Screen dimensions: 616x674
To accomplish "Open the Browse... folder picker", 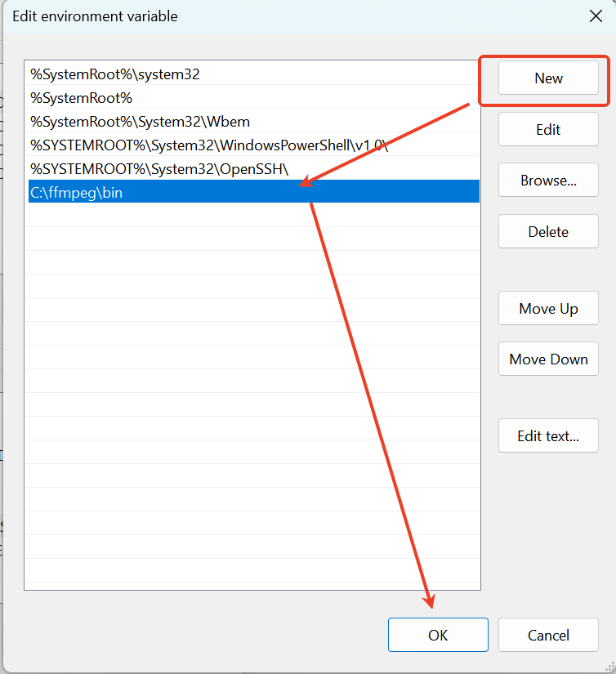I will pos(548,180).
